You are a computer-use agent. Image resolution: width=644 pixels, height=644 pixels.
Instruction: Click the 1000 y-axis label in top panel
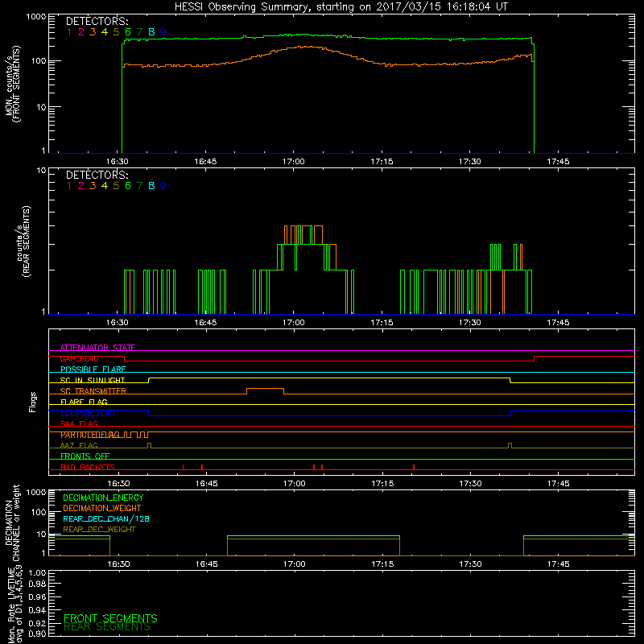pos(36,17)
